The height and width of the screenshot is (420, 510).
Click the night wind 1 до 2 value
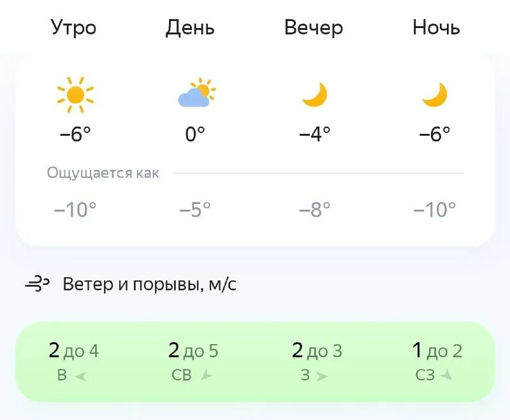tap(437, 351)
